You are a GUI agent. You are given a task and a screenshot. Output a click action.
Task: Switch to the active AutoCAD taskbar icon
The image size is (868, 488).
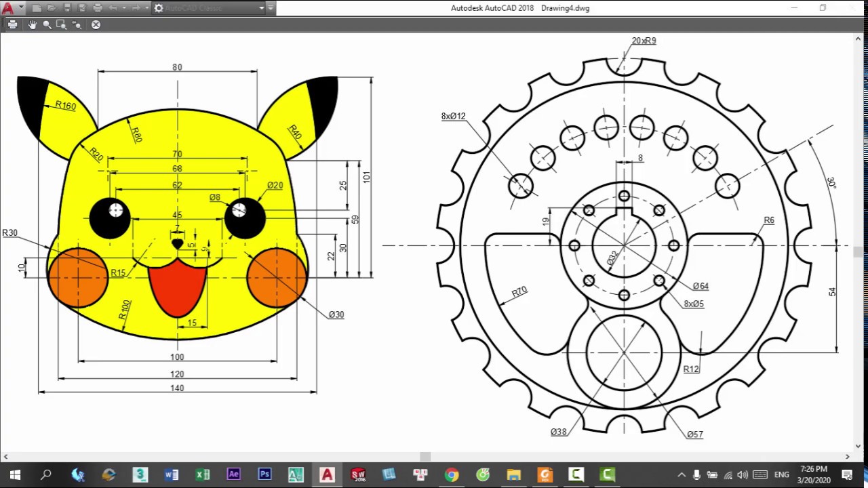327,474
